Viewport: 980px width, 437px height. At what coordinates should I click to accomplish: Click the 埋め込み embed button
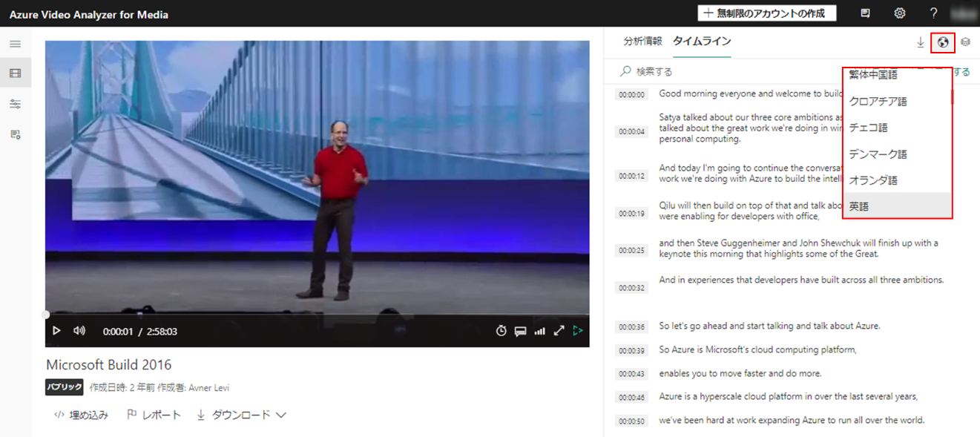(82, 415)
